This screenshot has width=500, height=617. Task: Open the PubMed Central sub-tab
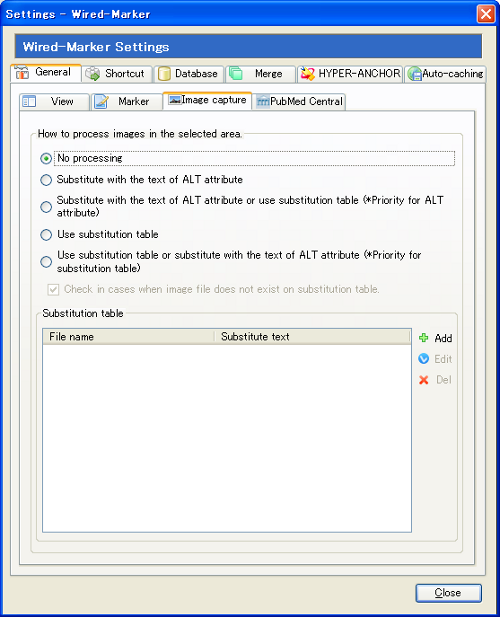click(299, 102)
